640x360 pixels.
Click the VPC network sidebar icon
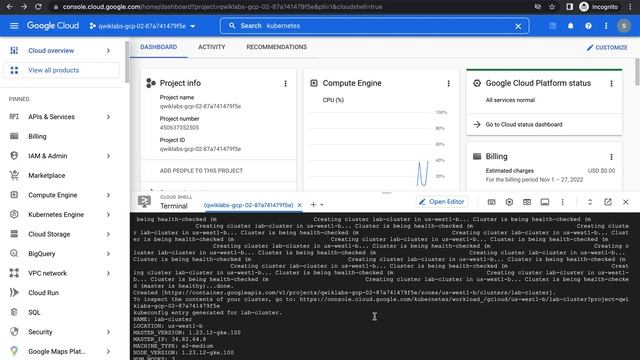click(14, 273)
